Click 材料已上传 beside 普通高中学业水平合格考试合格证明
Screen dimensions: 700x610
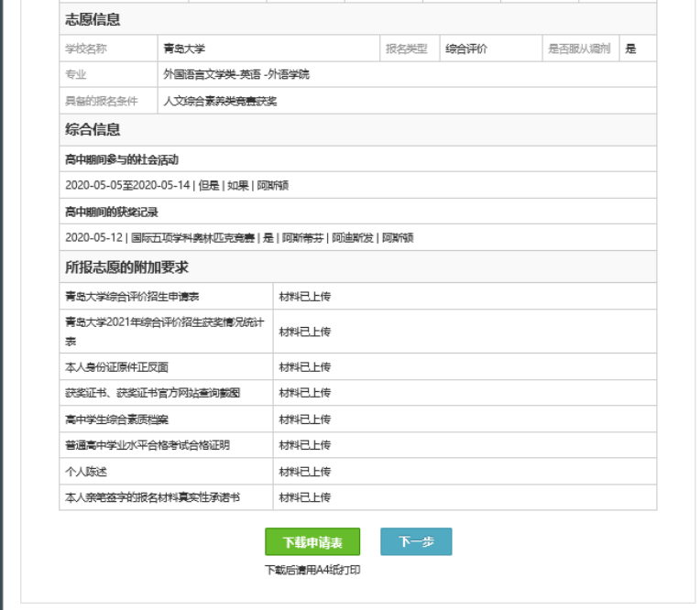tap(304, 445)
